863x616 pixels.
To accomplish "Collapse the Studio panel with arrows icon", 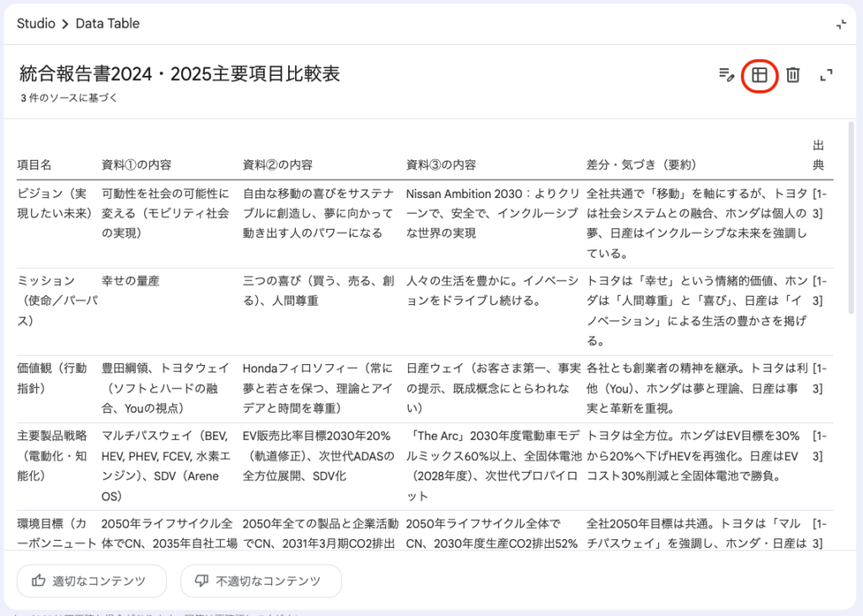I will [x=841, y=24].
